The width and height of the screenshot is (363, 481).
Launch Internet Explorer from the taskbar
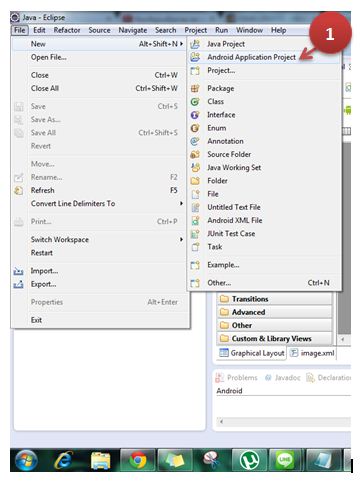pyautogui.click(x=63, y=460)
